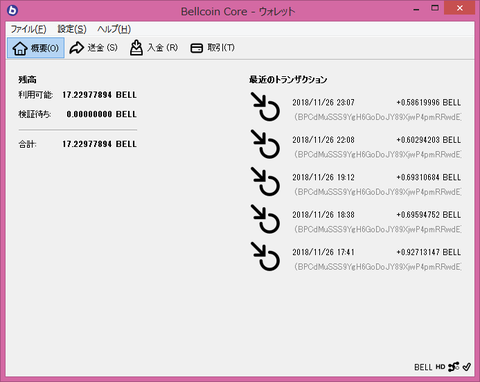The width and height of the screenshot is (480, 382).
Task: Click the 残高 heading
Action: [x=27, y=79]
